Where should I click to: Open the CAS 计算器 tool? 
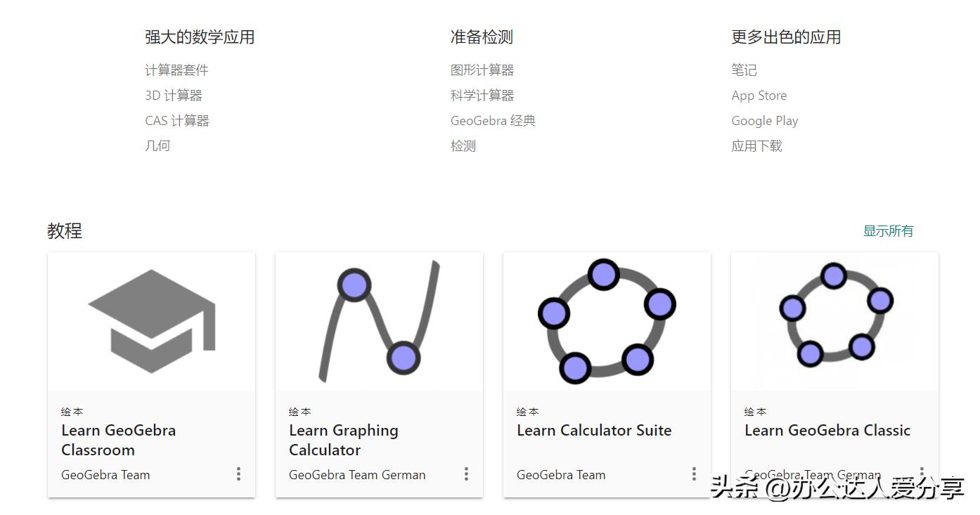click(x=177, y=120)
